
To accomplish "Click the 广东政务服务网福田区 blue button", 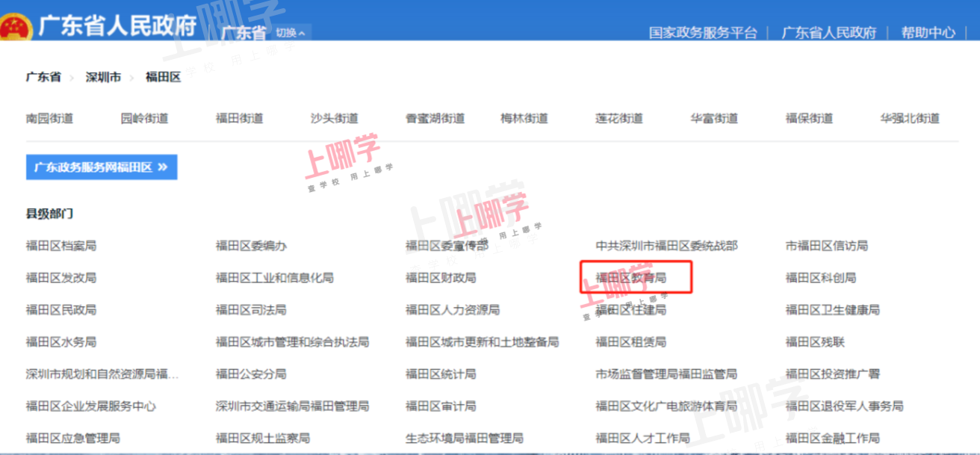I will (102, 167).
